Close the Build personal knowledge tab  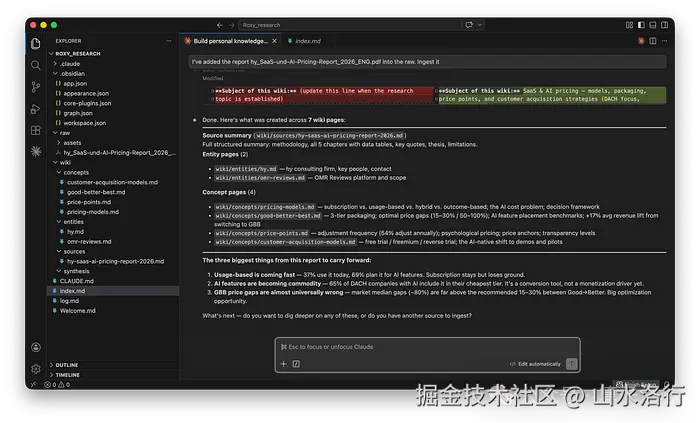click(275, 41)
